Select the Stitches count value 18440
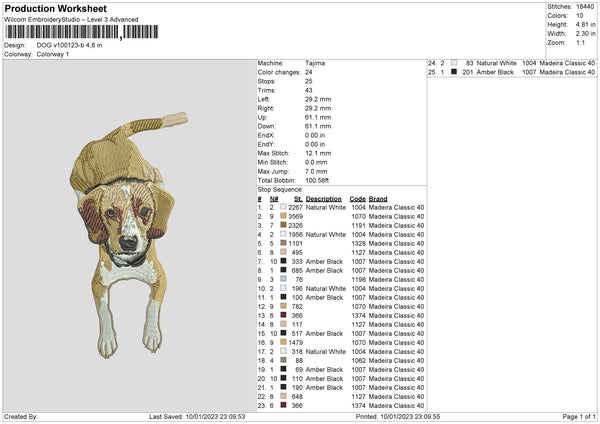Viewport: 600px width, 424px height. click(586, 6)
